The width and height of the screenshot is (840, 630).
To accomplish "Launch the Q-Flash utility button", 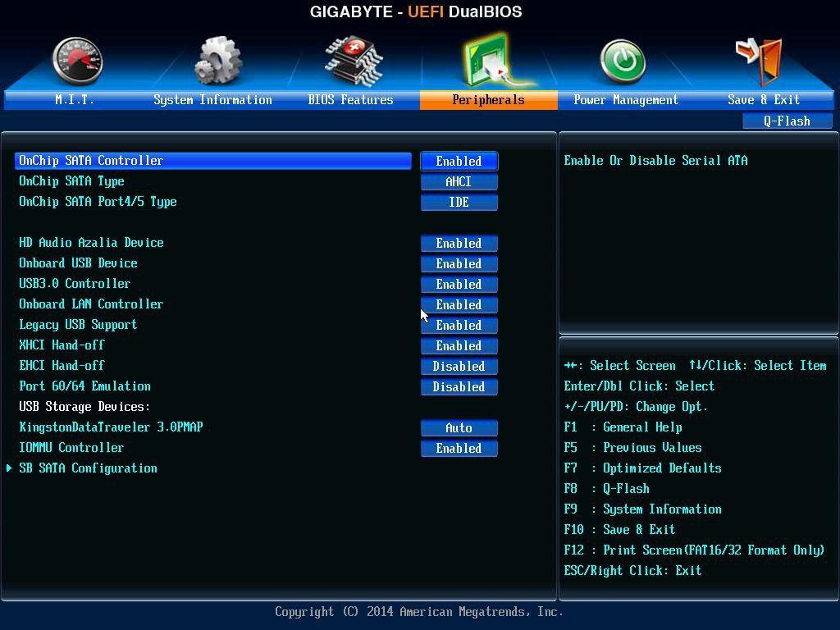I will tap(787, 121).
